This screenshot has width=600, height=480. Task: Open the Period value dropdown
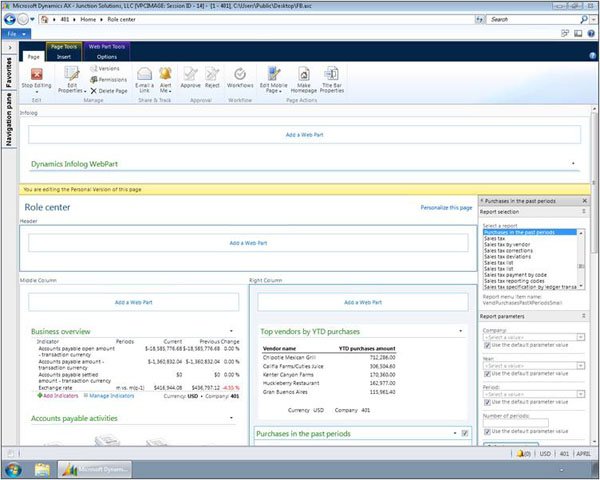point(580,394)
